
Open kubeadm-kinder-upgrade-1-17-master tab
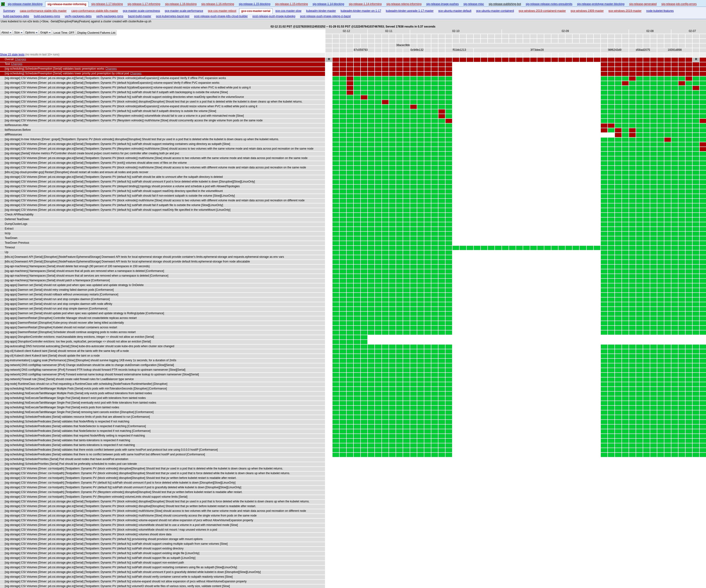pyautogui.click(x=409, y=11)
